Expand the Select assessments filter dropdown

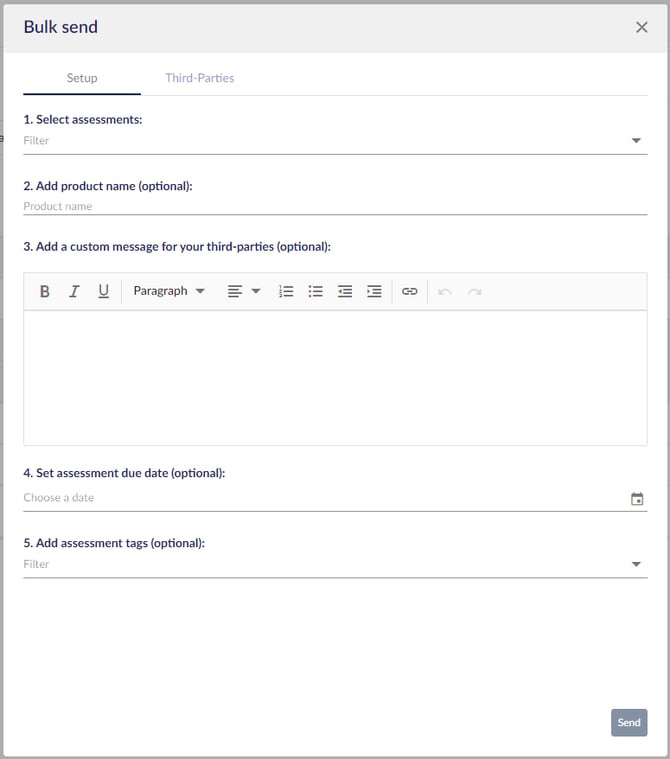(636, 141)
